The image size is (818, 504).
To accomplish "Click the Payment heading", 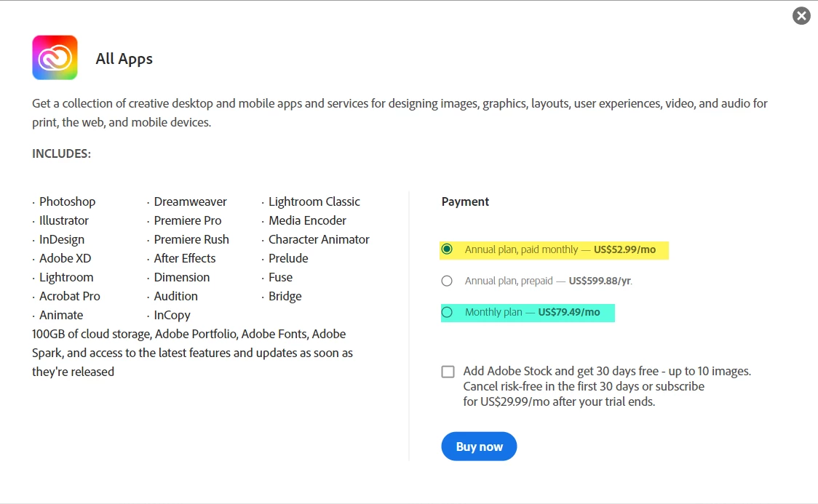I will click(x=465, y=201).
